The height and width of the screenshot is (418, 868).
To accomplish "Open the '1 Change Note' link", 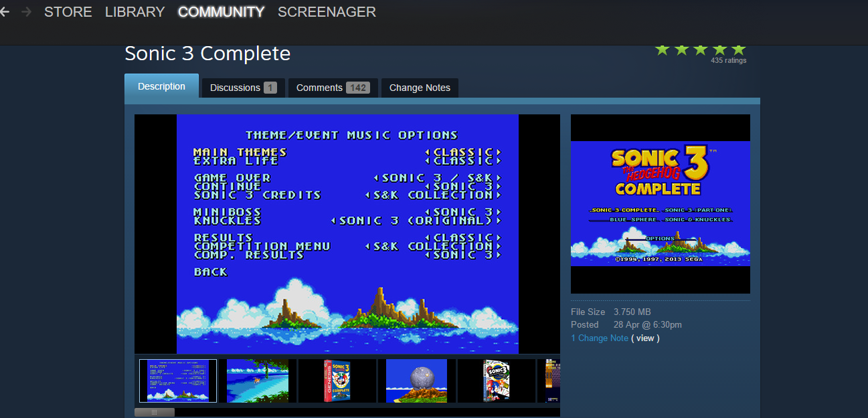I will [600, 338].
